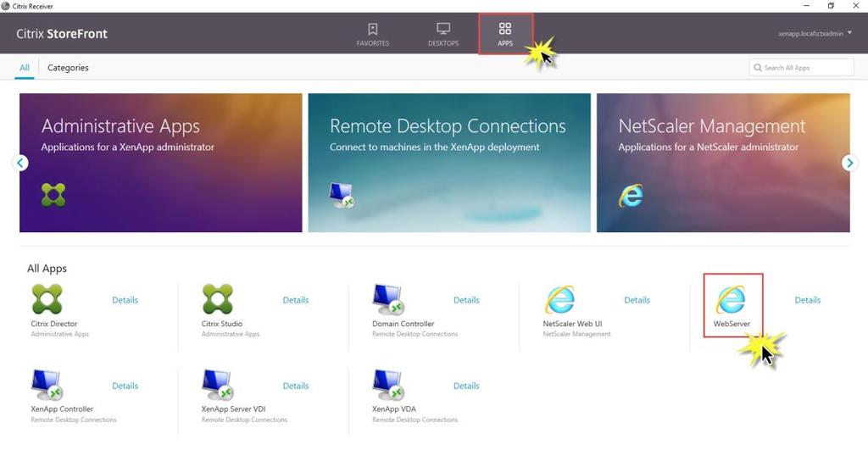The image size is (868, 467).
Task: Open the Favorites view
Action: click(373, 34)
